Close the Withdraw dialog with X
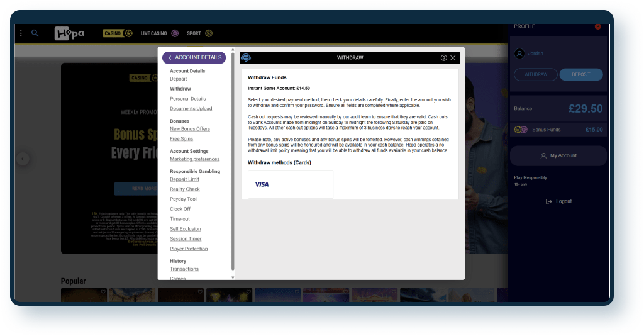Image resolution: width=644 pixels, height=336 pixels. (x=453, y=58)
